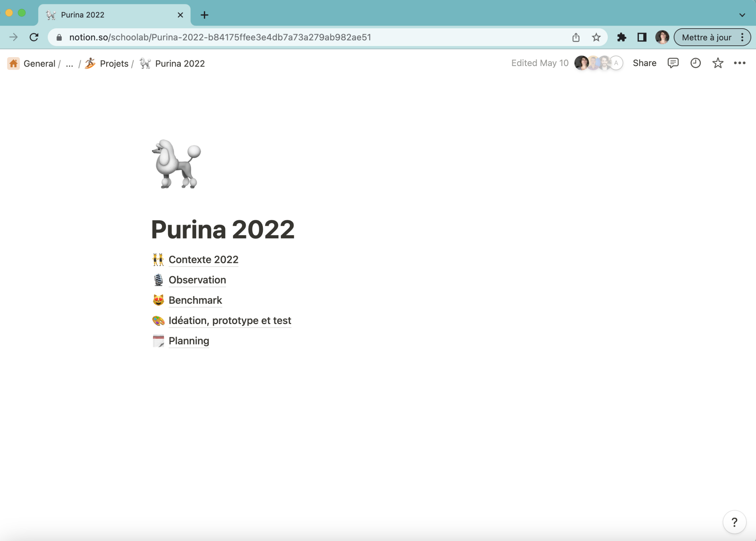Open a new browser tab
This screenshot has width=756, height=541.
(x=204, y=15)
